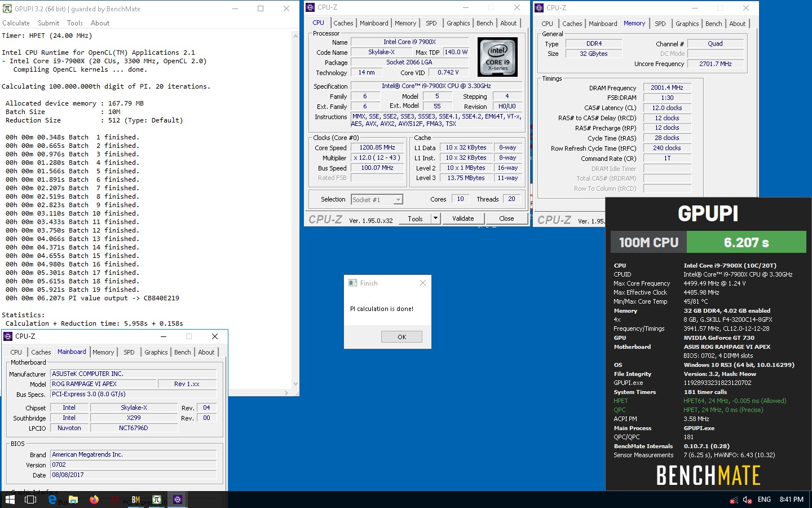Click the Validate button in CPU-Z
Viewport: 812px width, 508px height.
pyautogui.click(x=464, y=218)
